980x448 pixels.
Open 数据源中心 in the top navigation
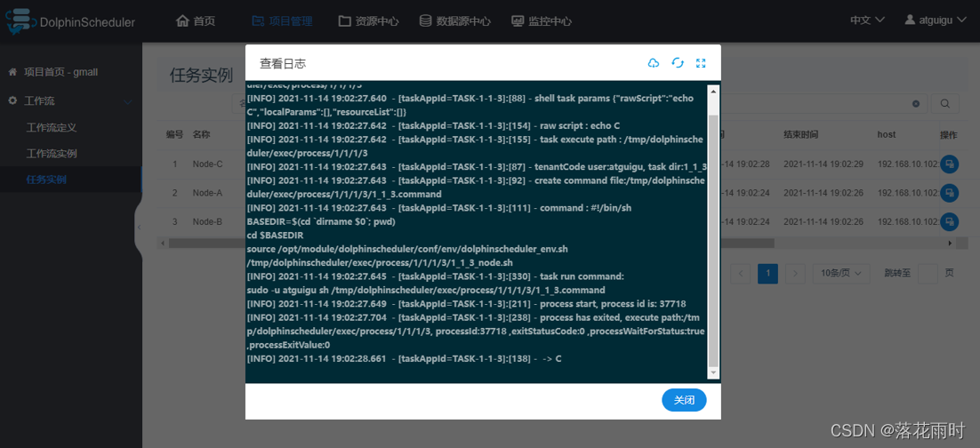(455, 21)
